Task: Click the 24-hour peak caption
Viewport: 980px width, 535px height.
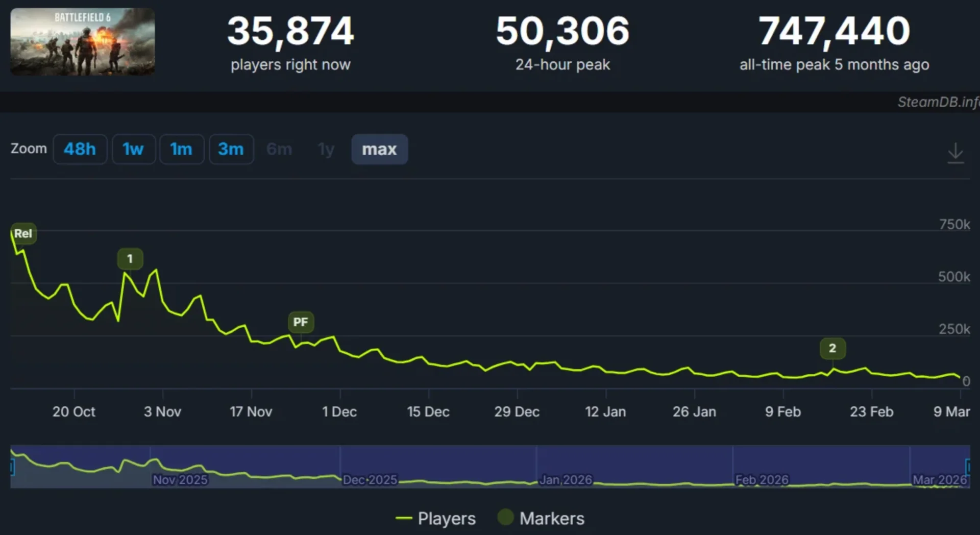Action: tap(562, 65)
